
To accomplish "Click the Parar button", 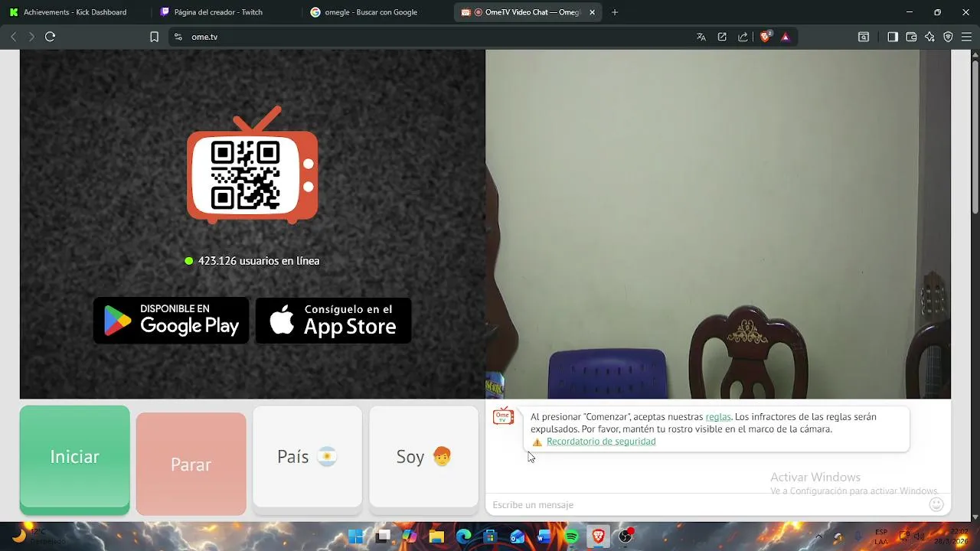I will [191, 464].
